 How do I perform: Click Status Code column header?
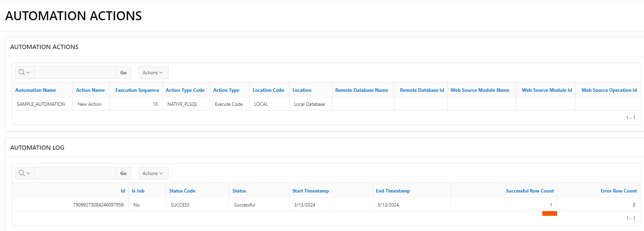[182, 191]
